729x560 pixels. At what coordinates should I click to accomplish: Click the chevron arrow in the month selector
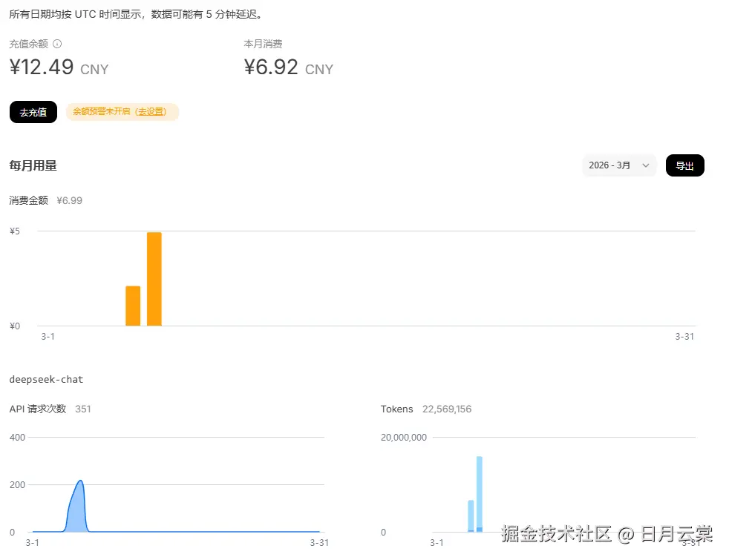(645, 165)
